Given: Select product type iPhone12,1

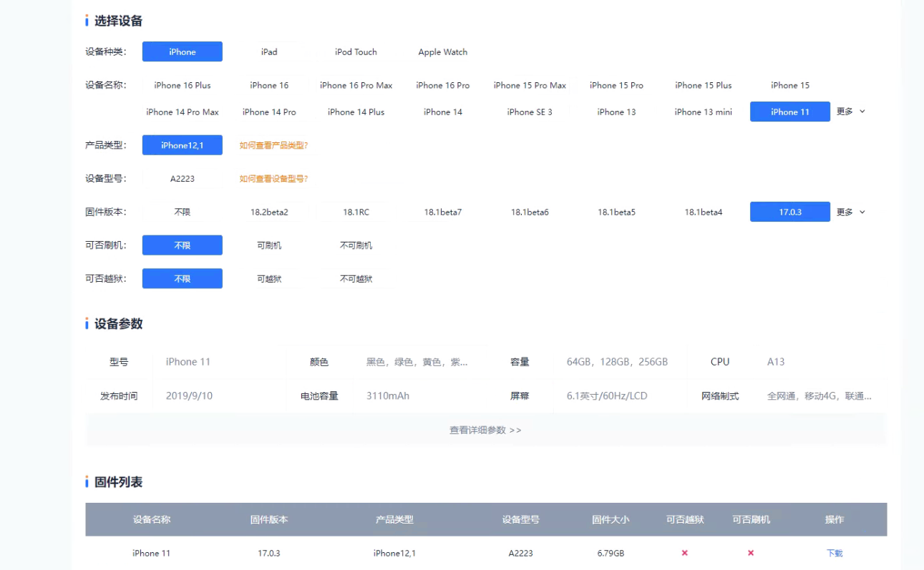Looking at the screenshot, I should click(x=183, y=145).
